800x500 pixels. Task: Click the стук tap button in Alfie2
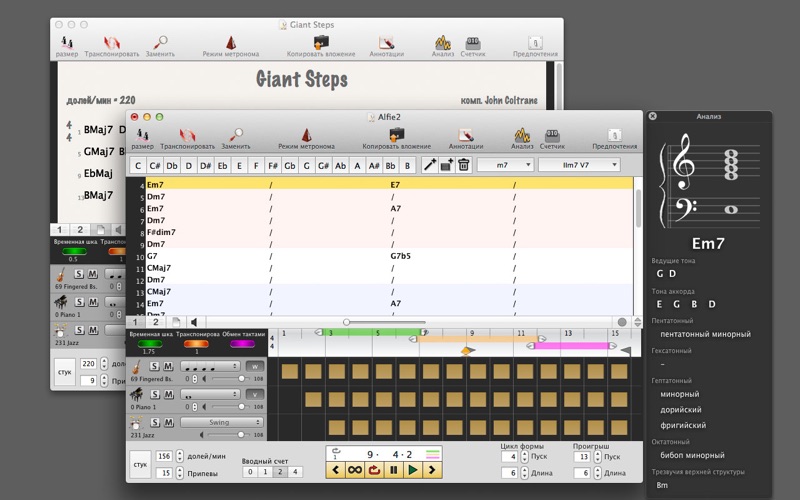(140, 464)
